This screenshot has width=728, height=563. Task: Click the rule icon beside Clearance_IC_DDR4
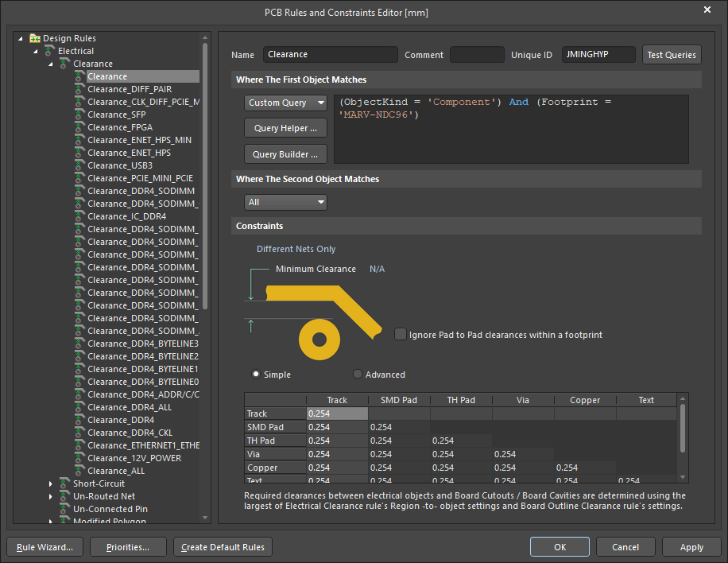(x=79, y=216)
